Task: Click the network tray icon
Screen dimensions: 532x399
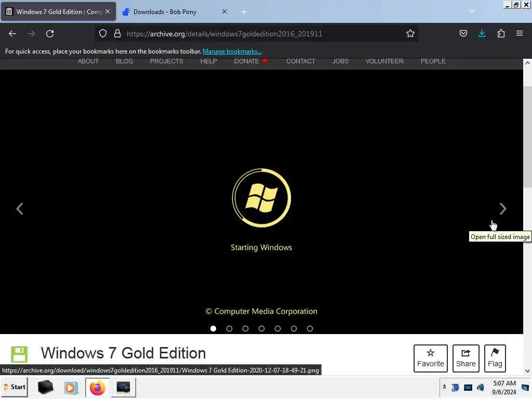Action: click(455, 387)
